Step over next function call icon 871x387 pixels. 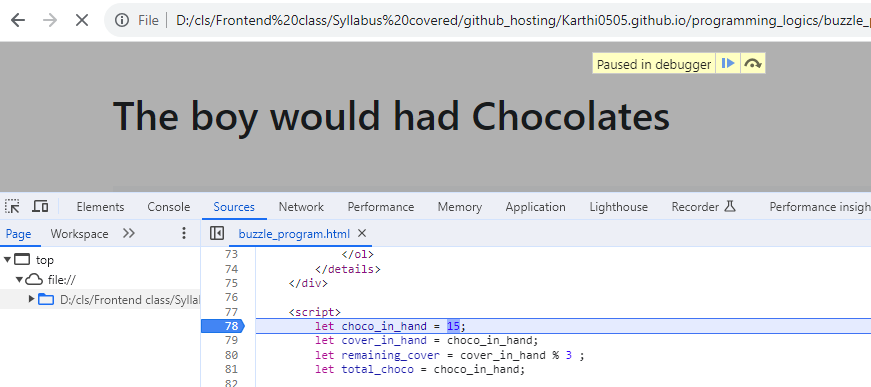click(x=753, y=64)
